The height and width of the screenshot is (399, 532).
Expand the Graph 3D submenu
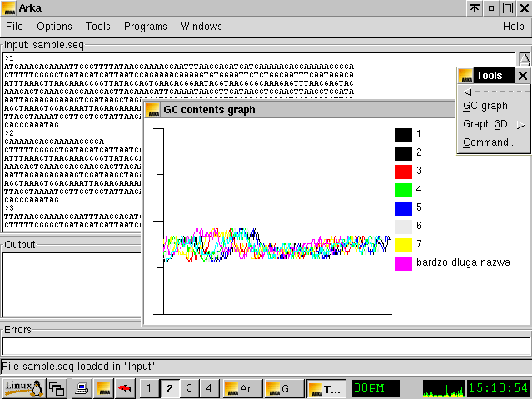494,124
